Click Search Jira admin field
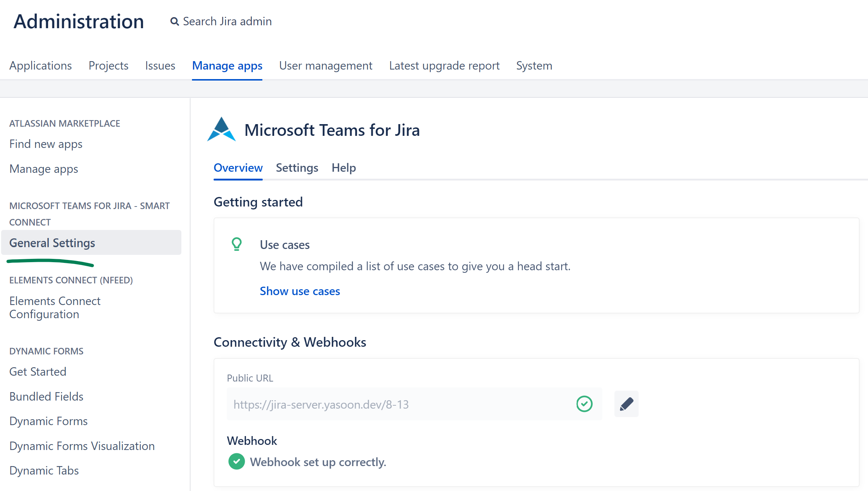This screenshot has width=868, height=491. [x=227, y=22]
